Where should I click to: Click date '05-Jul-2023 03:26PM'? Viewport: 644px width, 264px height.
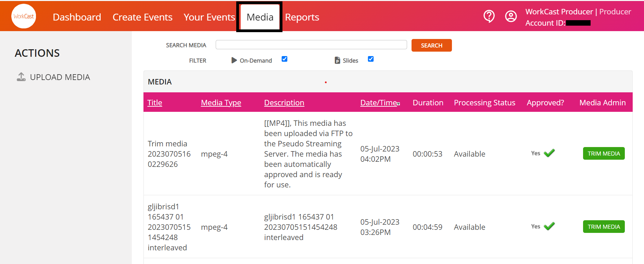[380, 227]
